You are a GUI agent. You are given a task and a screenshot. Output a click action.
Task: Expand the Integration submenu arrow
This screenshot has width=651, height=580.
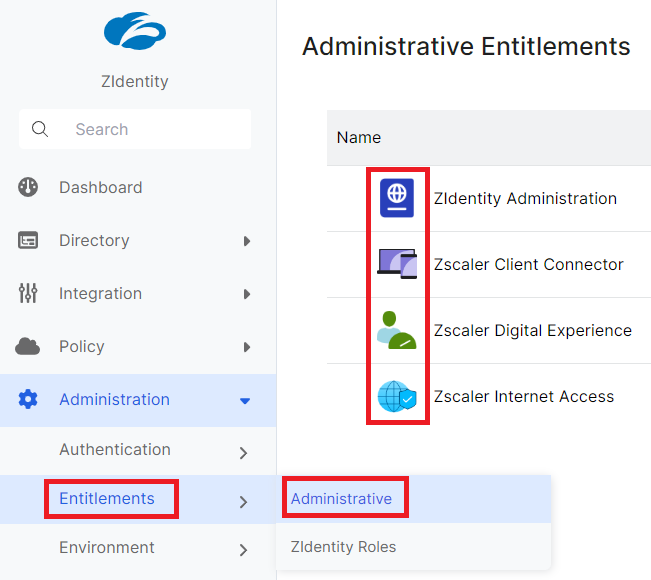pyautogui.click(x=246, y=294)
